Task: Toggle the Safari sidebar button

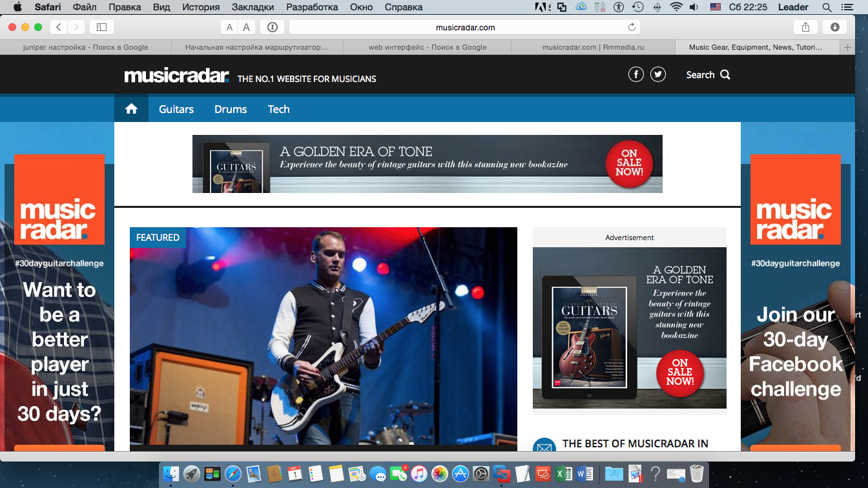Action: pos(101,27)
